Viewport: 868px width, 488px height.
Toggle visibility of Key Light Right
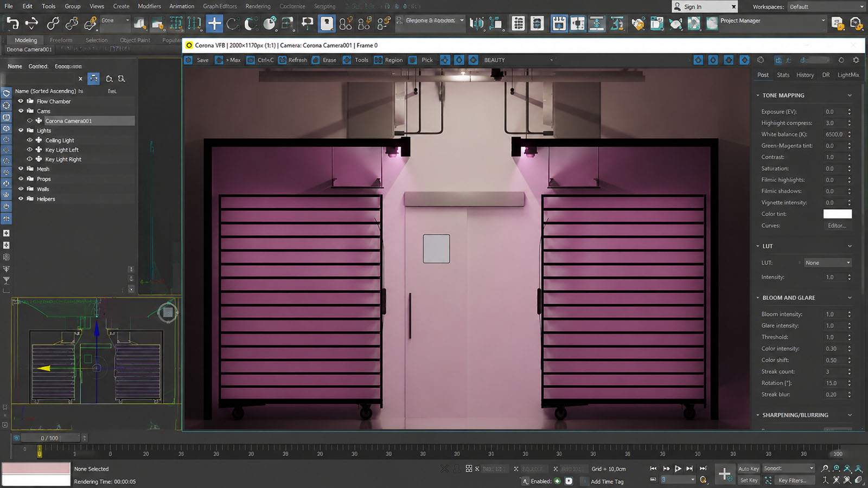[30, 159]
